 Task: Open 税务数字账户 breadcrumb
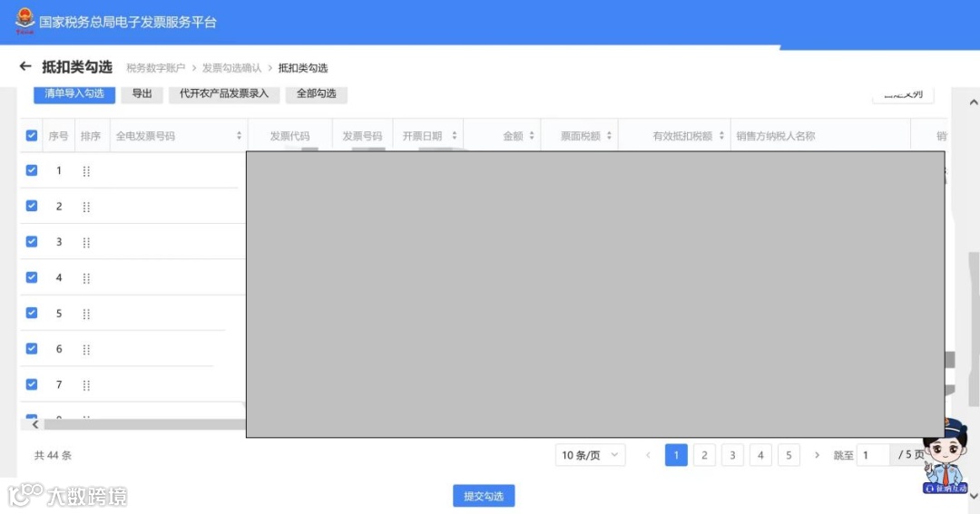pos(156,67)
